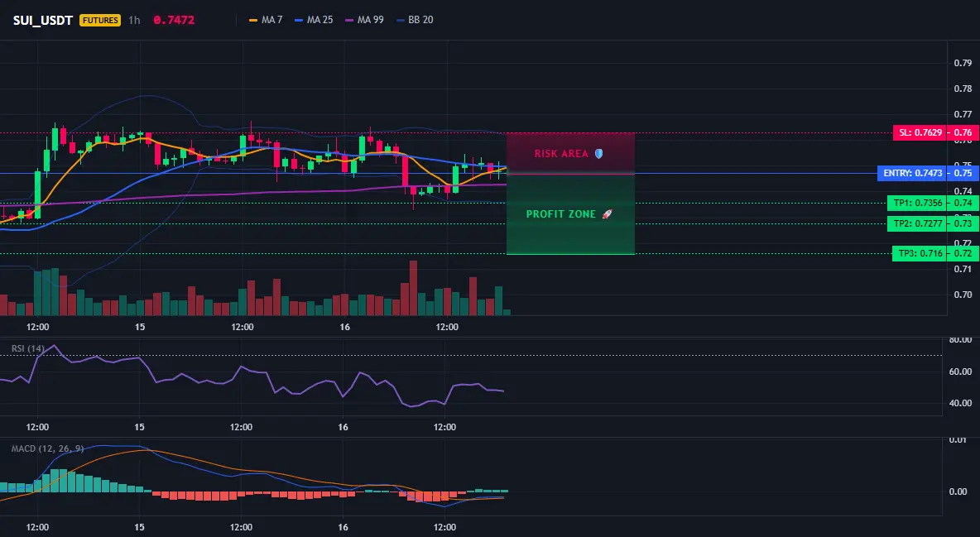Click the tallest red volume bar
Screen dimensions: 980x537
(412, 288)
